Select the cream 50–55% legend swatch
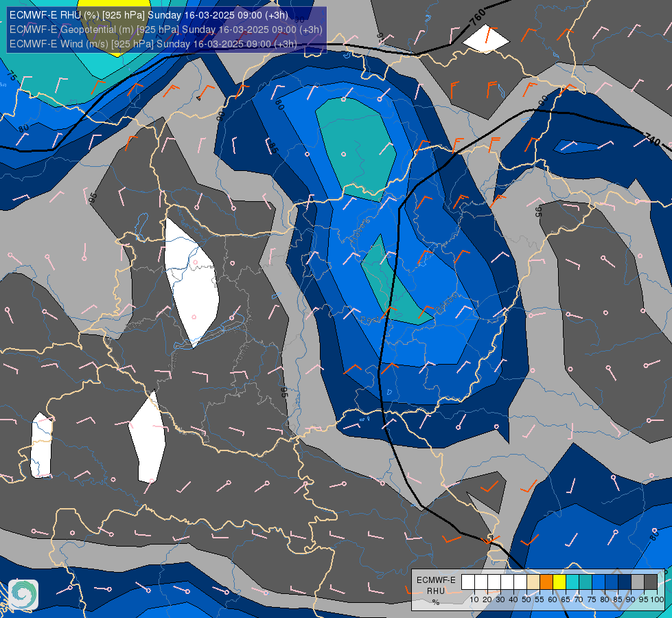Viewport: 672px width, 618px height. [x=533, y=582]
